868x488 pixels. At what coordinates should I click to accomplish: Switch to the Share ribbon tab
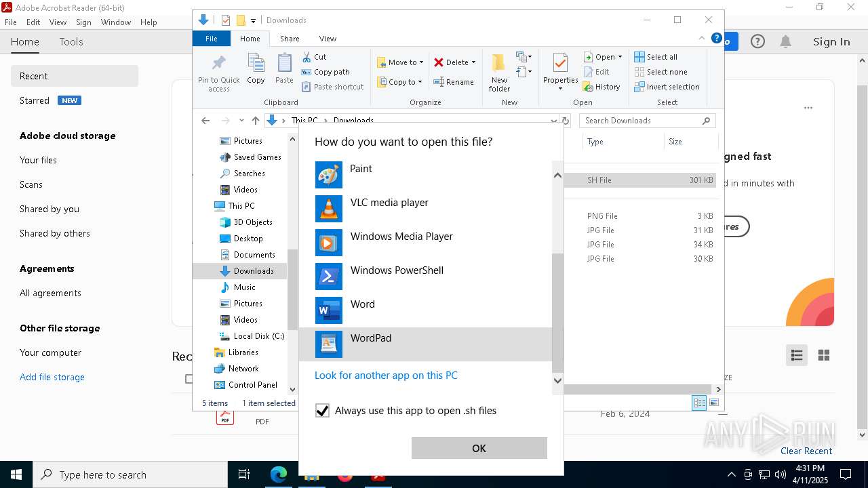pyautogui.click(x=290, y=39)
